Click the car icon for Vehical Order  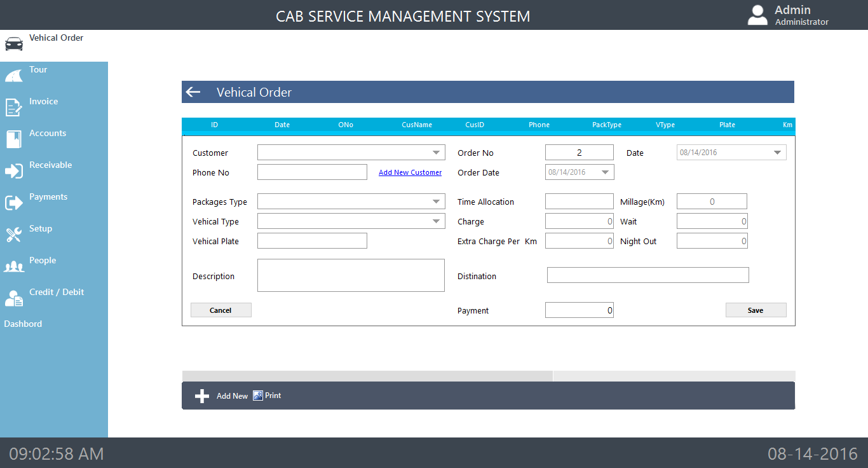tap(14, 44)
